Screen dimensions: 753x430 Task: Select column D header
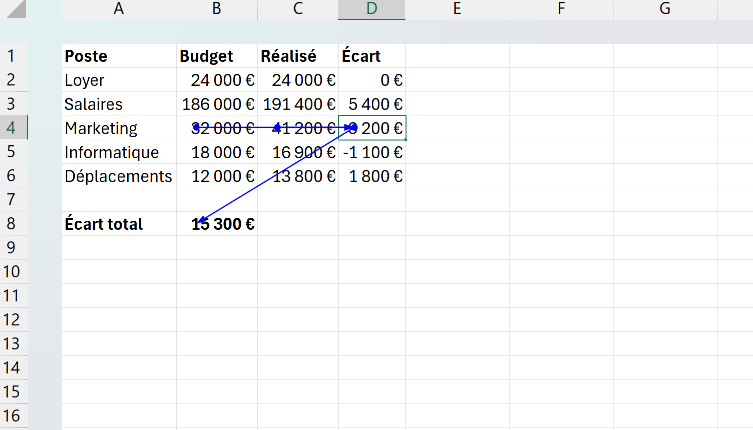click(372, 9)
